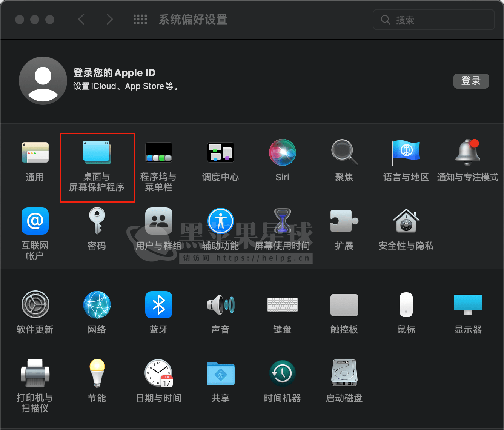Go back with the left chevron
Viewport: 504px width, 430px height.
pos(81,19)
